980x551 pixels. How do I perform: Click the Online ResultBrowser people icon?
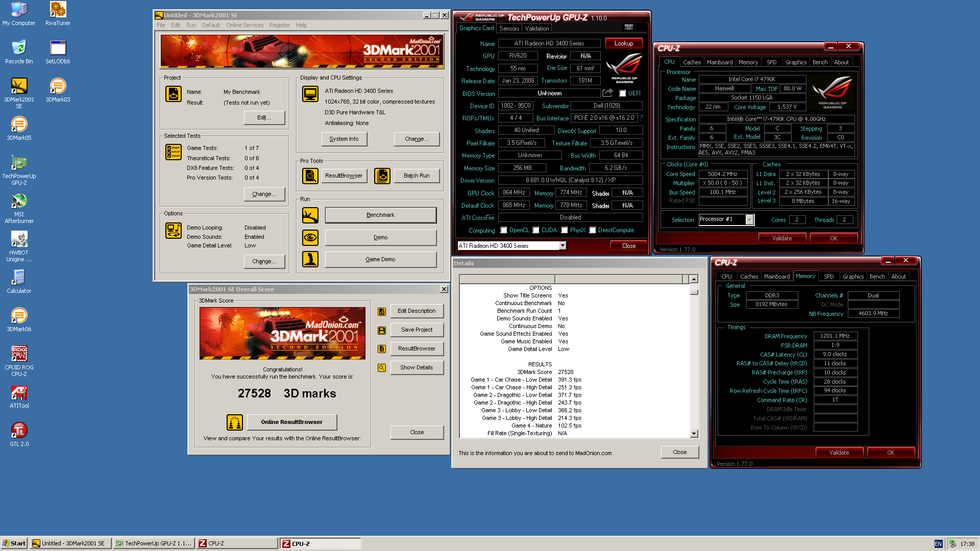point(234,422)
